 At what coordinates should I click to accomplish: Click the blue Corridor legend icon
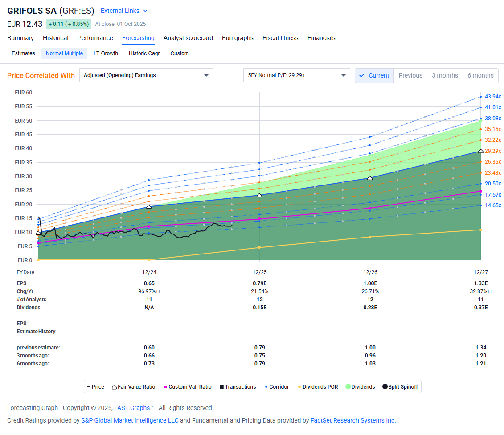(266, 386)
